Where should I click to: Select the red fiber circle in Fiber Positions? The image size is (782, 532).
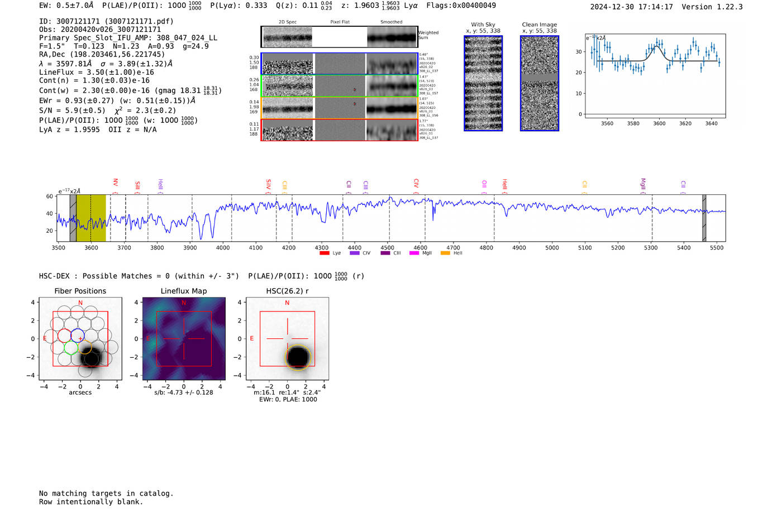(x=65, y=336)
